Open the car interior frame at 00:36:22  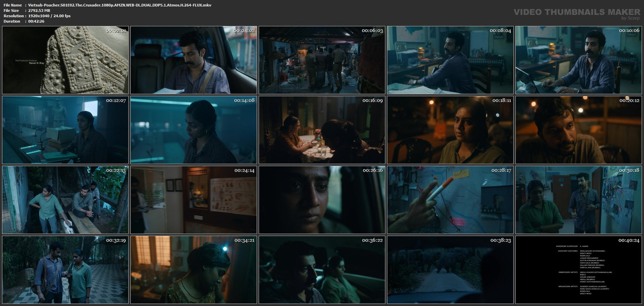[x=322, y=270]
